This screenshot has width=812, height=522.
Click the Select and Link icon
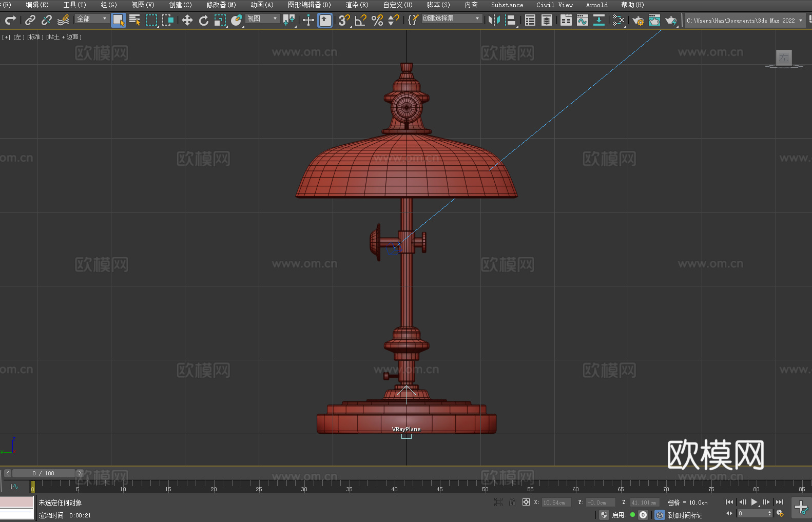(x=30, y=20)
